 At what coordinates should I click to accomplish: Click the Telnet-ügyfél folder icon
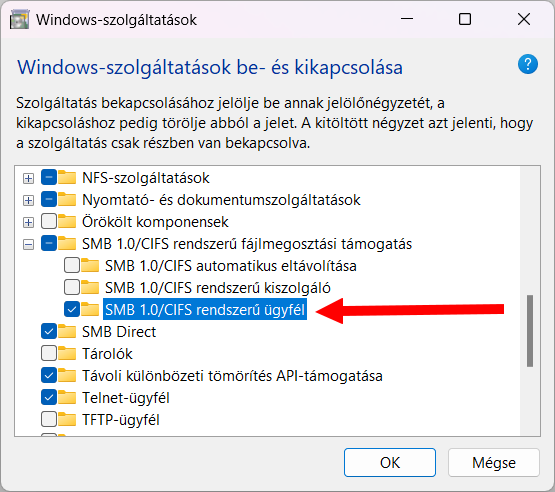coord(67,397)
